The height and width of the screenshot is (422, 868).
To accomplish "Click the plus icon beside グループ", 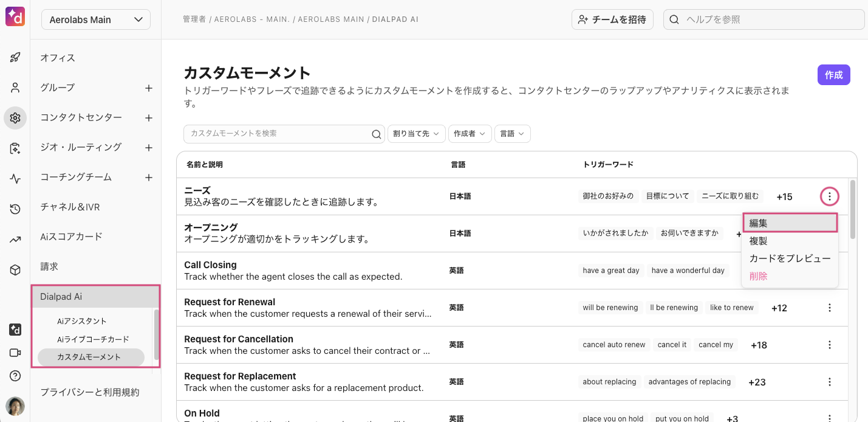I will (x=148, y=88).
